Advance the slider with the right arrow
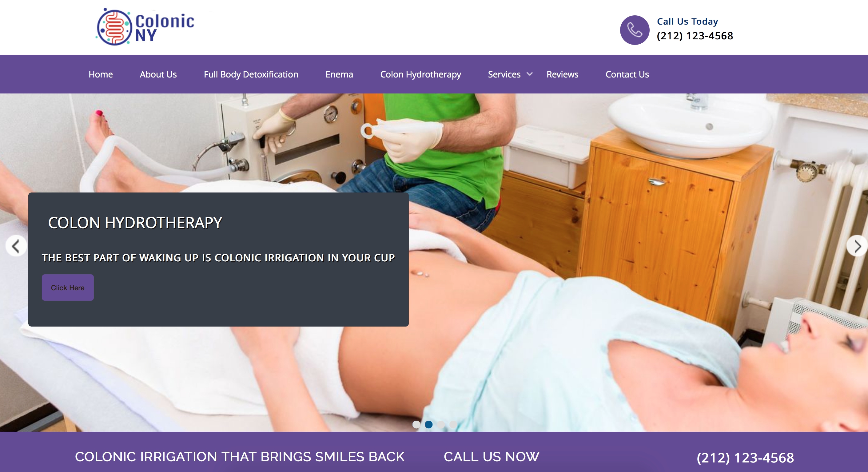 pyautogui.click(x=857, y=246)
